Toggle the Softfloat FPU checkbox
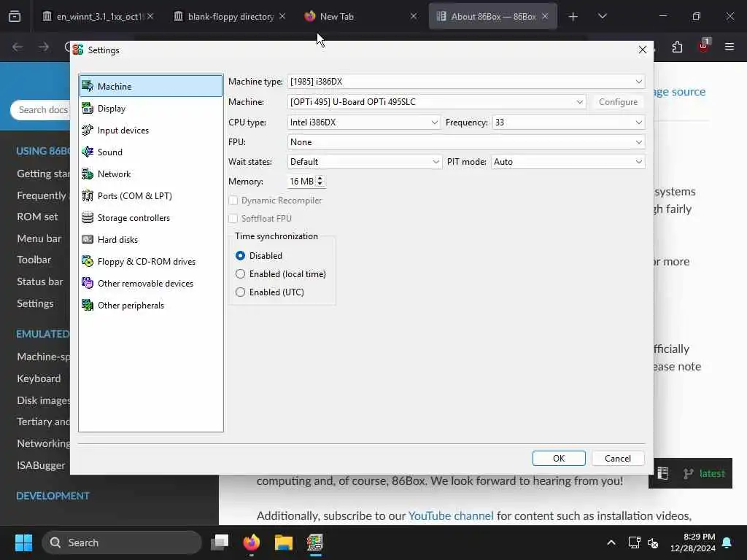Image resolution: width=747 pixels, height=560 pixels. click(x=233, y=219)
